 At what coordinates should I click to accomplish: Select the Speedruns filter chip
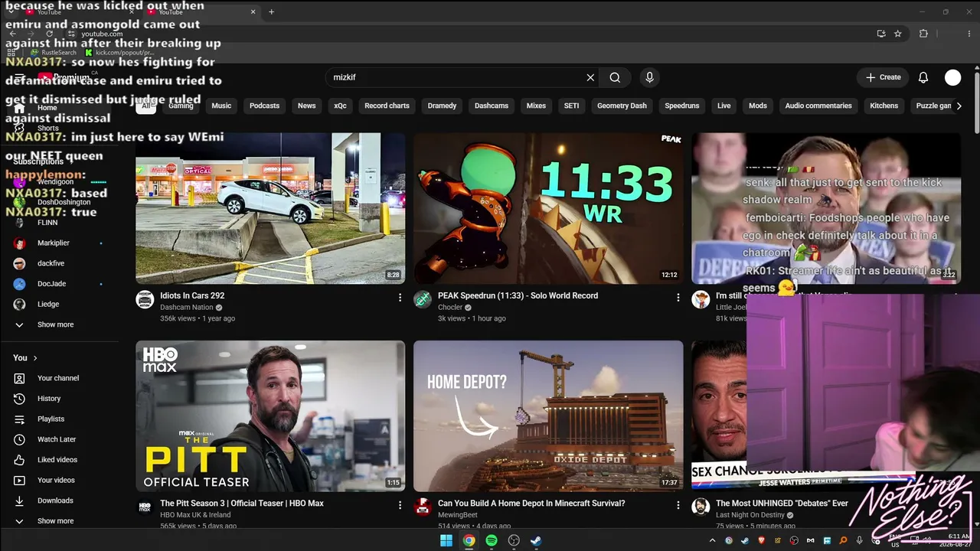point(682,106)
